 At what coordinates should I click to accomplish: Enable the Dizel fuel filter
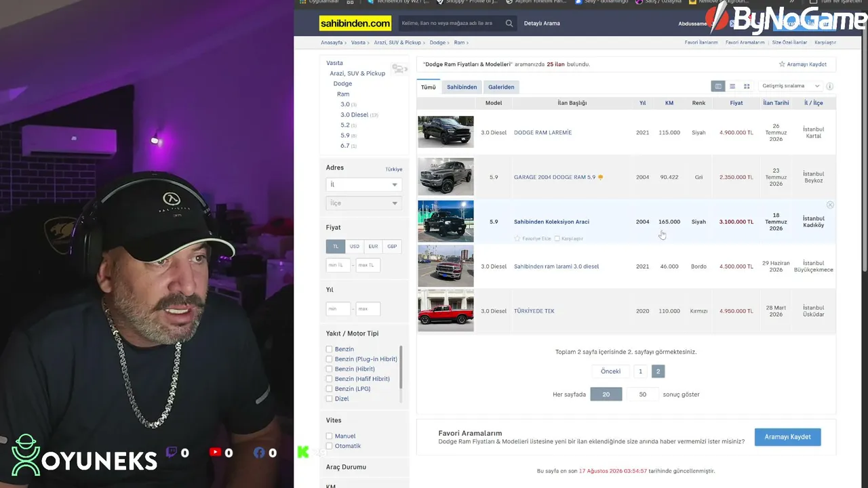click(x=329, y=399)
